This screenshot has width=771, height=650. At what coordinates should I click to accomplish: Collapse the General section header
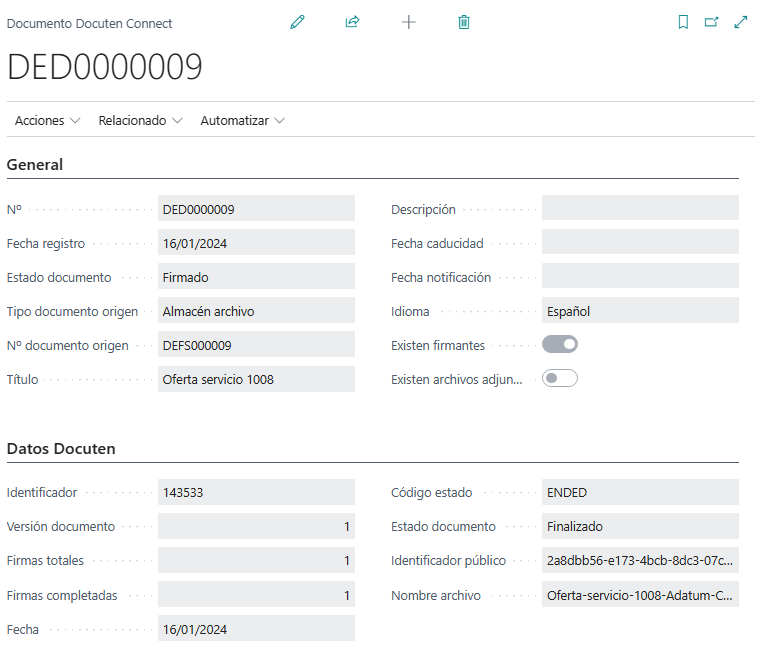(x=35, y=165)
